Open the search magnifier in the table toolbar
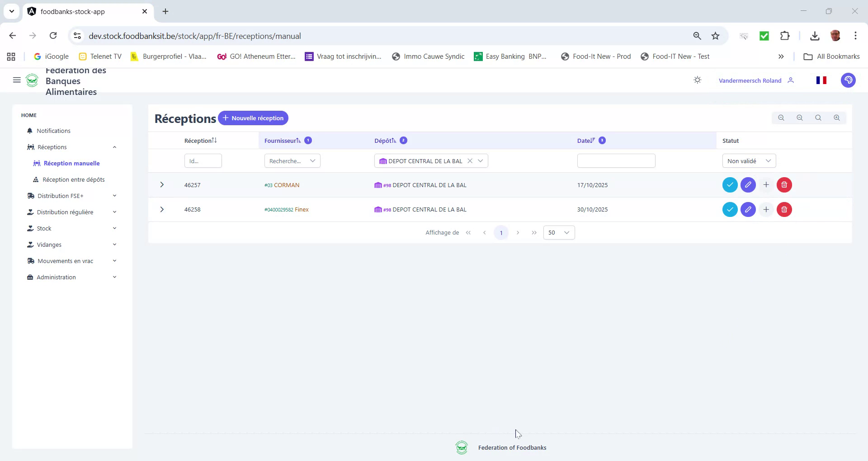The image size is (868, 461). (x=818, y=118)
